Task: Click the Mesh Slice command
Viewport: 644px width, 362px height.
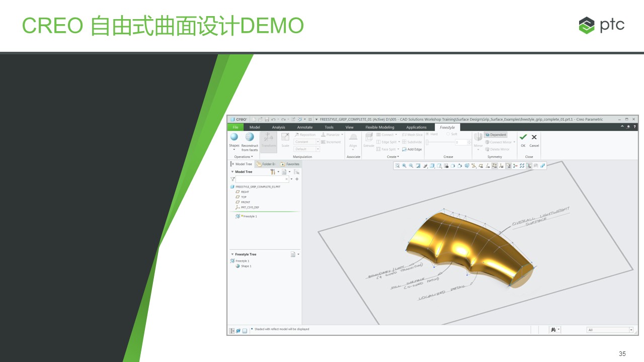Action: (412, 135)
